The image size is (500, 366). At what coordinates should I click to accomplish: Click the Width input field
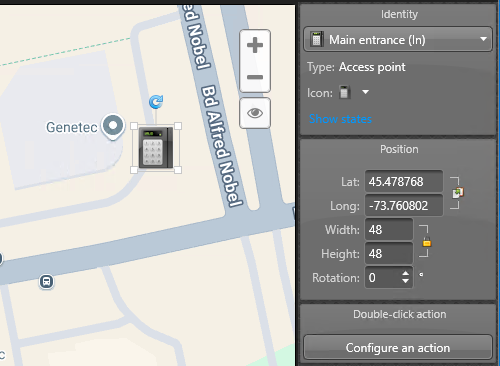click(x=389, y=230)
